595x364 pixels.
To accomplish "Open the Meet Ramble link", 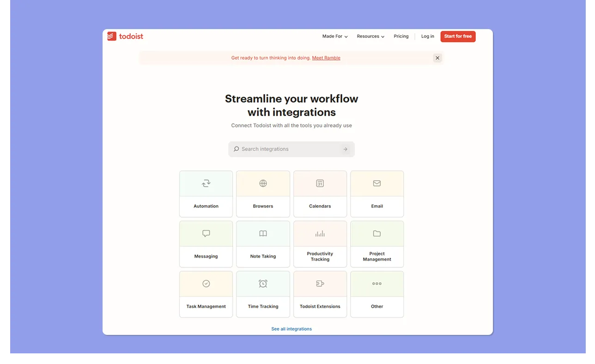I will tap(326, 58).
